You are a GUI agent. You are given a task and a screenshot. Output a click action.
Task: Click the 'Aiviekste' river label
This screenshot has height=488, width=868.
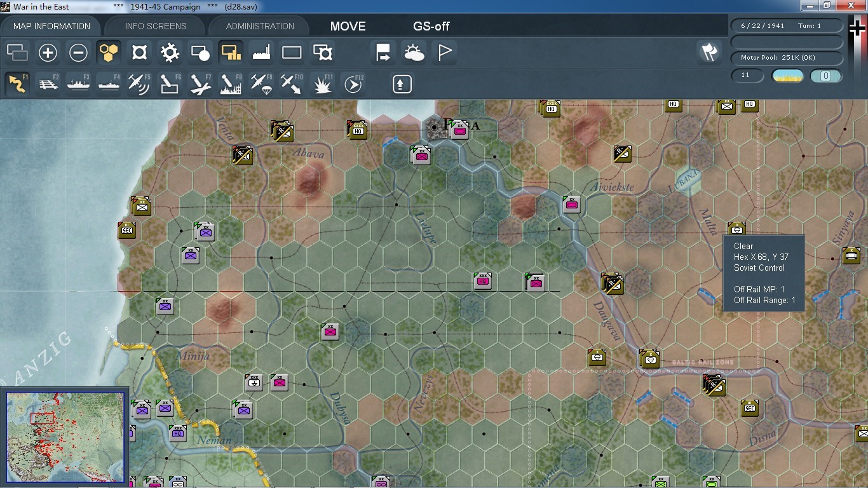pyautogui.click(x=612, y=187)
